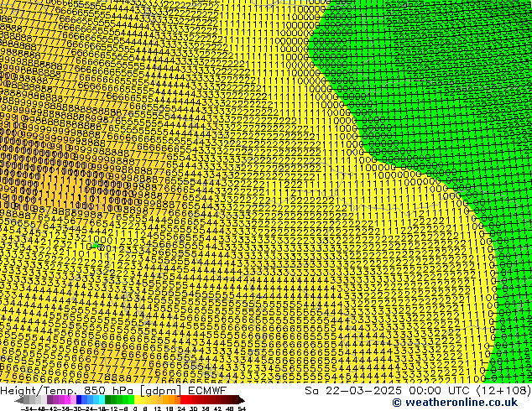Select the 'Height/Temp. 850 hPa [gdpm]' title
Image resolution: width=532 pixels, height=411 pixels.
point(91,391)
